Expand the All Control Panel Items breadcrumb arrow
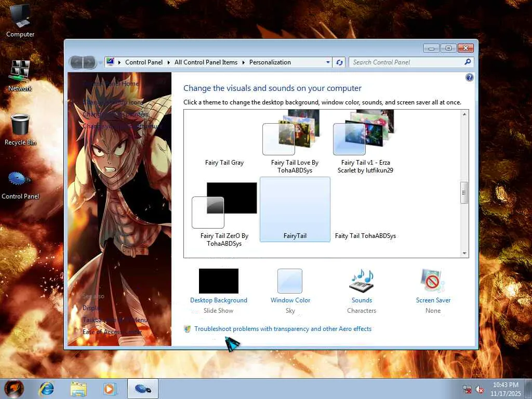This screenshot has width=532, height=399. (x=243, y=62)
